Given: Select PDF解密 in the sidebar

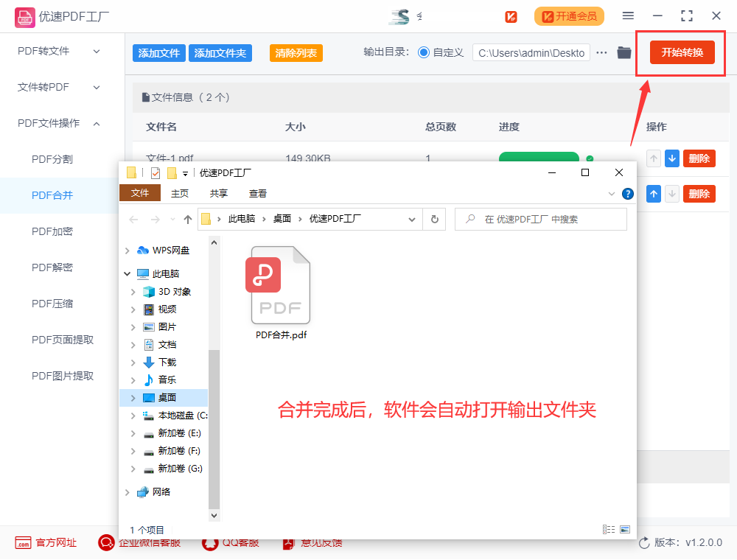Looking at the screenshot, I should [x=52, y=267].
